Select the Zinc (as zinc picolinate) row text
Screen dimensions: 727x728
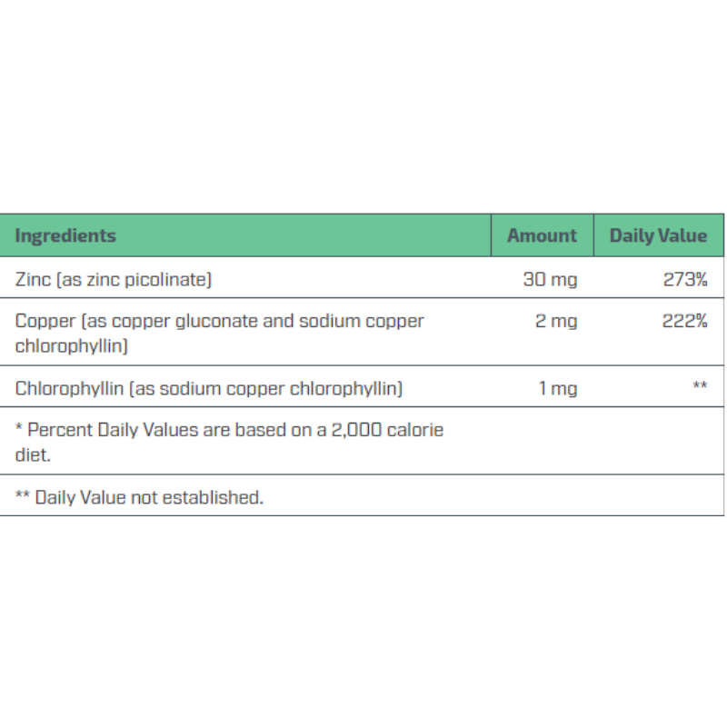[x=114, y=280]
